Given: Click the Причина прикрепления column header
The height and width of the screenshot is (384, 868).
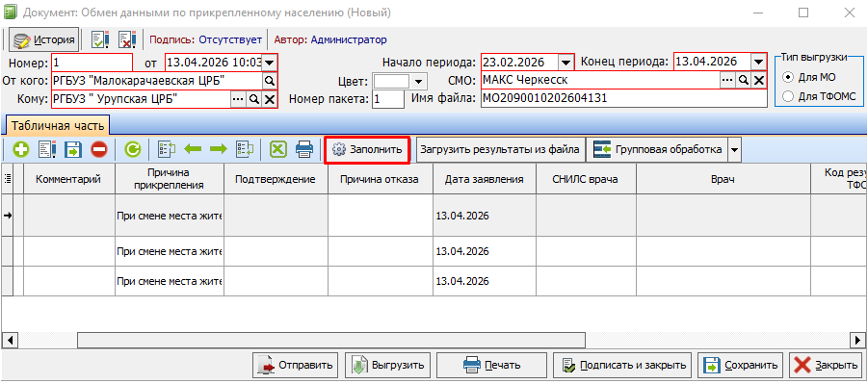Looking at the screenshot, I should [x=170, y=178].
